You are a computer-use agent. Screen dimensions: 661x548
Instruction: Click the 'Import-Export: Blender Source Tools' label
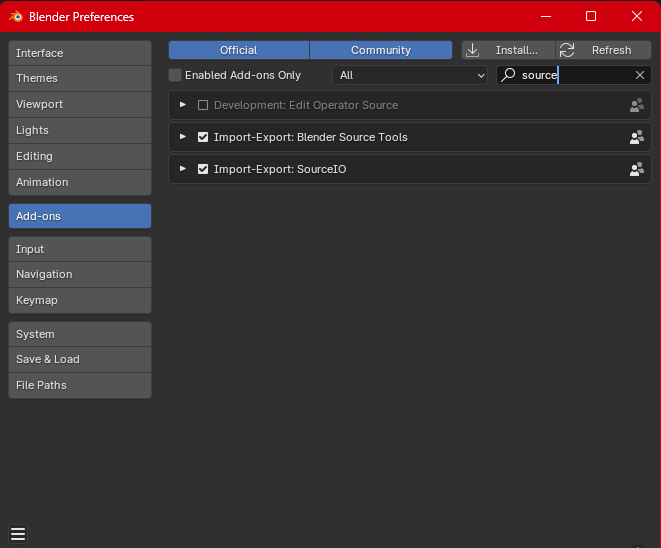(311, 137)
